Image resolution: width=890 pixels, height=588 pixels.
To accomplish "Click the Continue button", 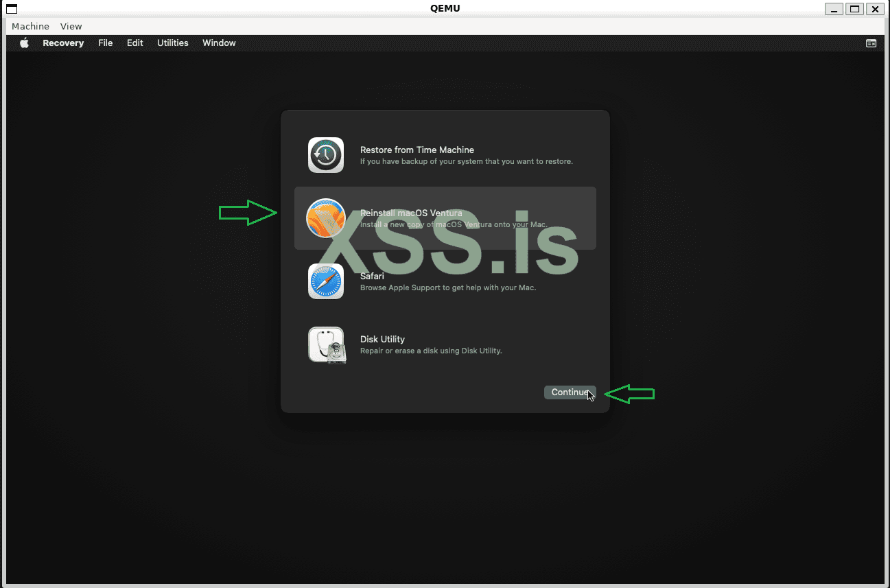I will tap(570, 392).
